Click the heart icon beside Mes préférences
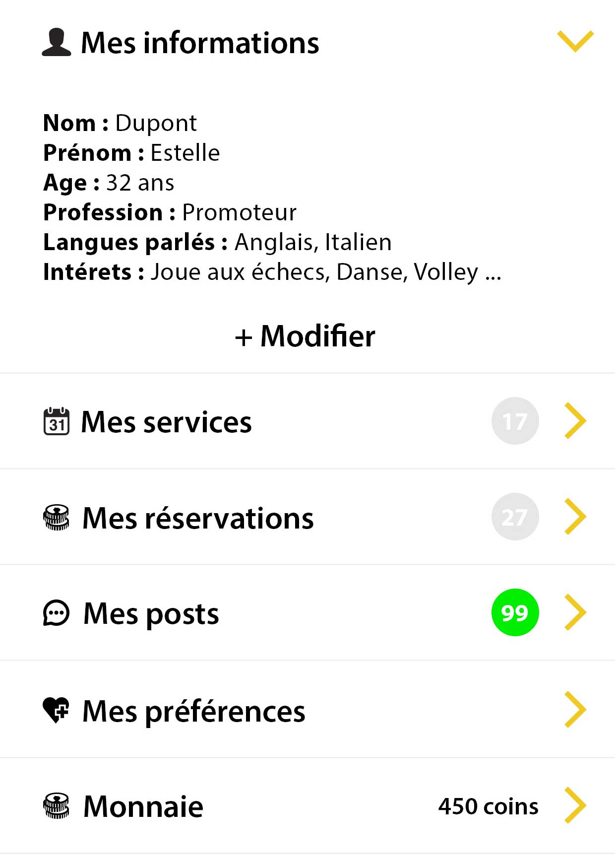The image size is (616, 866). tap(56, 710)
